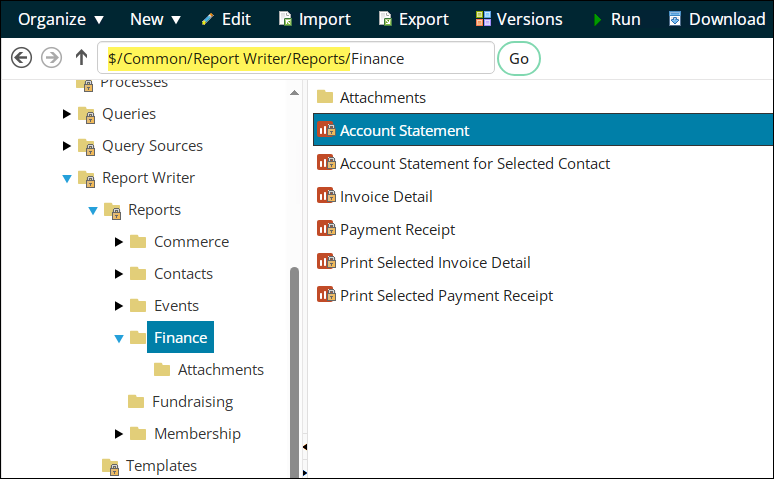The height and width of the screenshot is (479, 774).
Task: Select the Queries locked folder icon
Action: (x=87, y=115)
